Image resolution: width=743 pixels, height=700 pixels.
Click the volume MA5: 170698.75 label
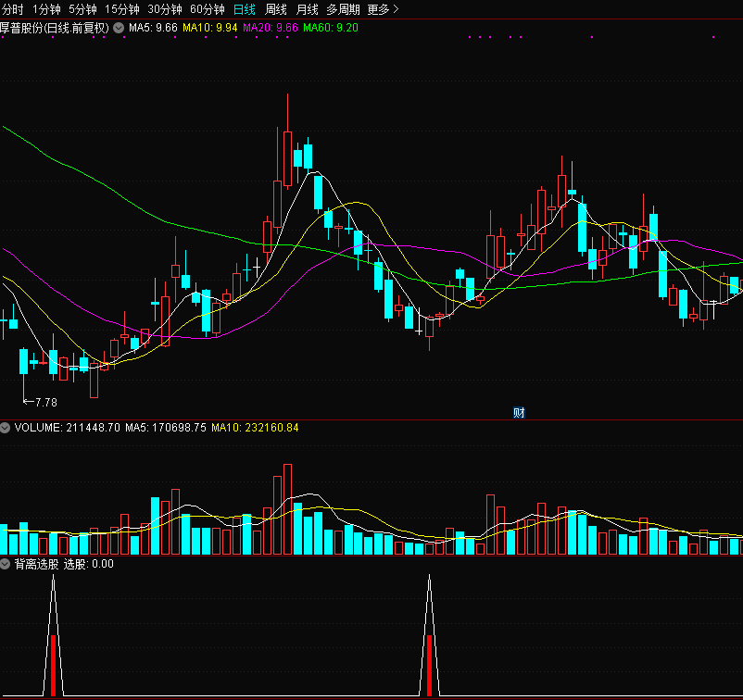point(166,428)
